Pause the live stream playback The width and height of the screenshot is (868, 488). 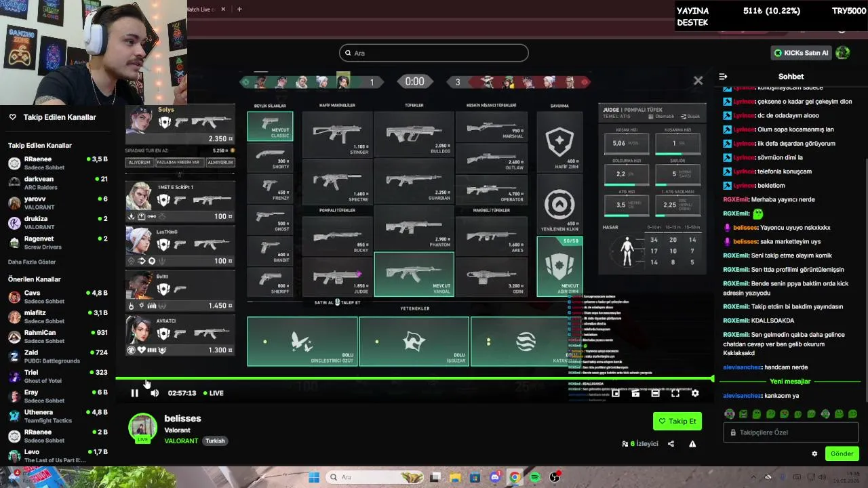click(x=134, y=393)
